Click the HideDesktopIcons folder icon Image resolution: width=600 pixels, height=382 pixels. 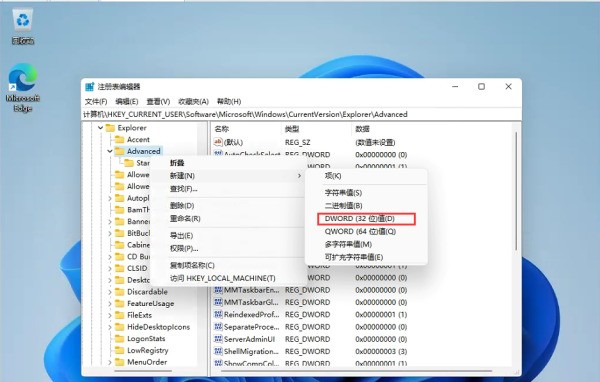[x=120, y=327]
